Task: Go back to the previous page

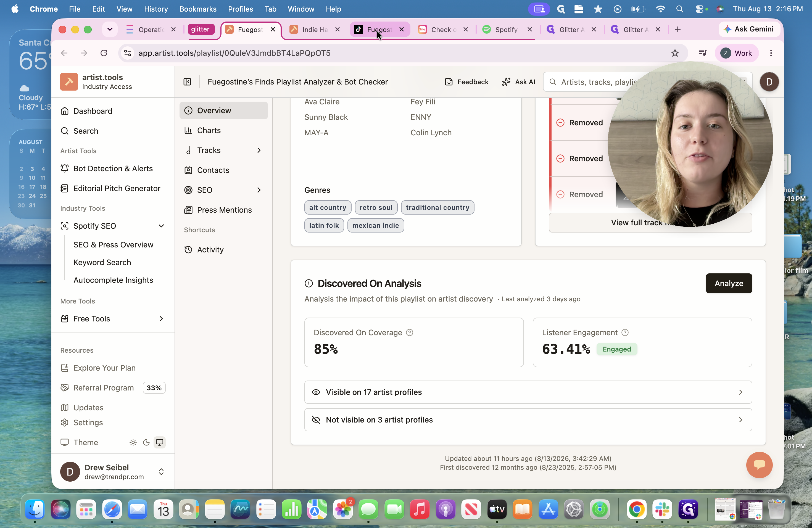Action: (x=64, y=53)
